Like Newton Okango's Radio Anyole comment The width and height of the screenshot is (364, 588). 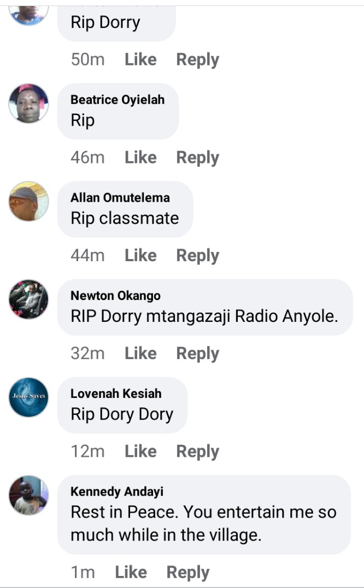tap(140, 353)
